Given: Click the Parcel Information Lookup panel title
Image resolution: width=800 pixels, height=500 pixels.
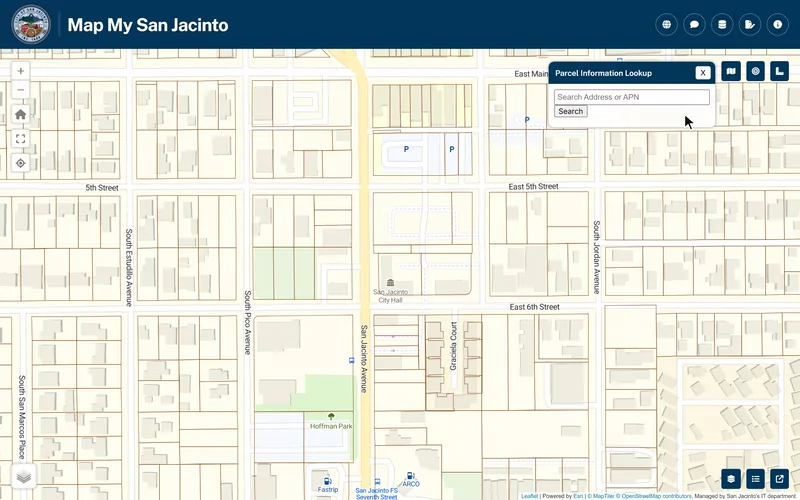Looking at the screenshot, I should point(604,73).
